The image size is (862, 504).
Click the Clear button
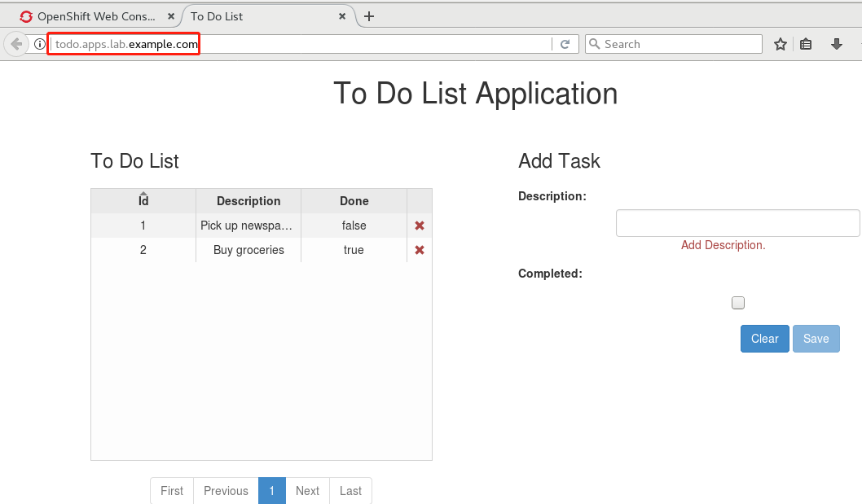click(x=765, y=339)
